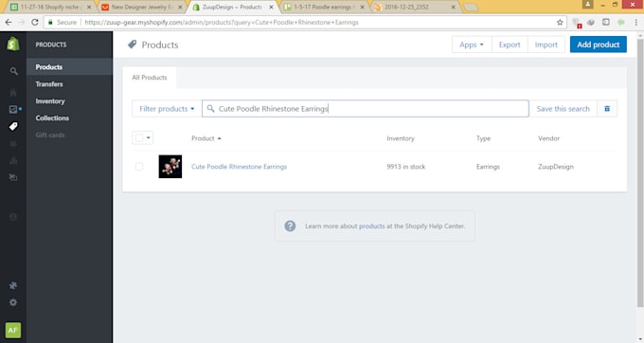This screenshot has width=644, height=343.
Task: Expand the Apps dropdown
Action: pyautogui.click(x=472, y=45)
